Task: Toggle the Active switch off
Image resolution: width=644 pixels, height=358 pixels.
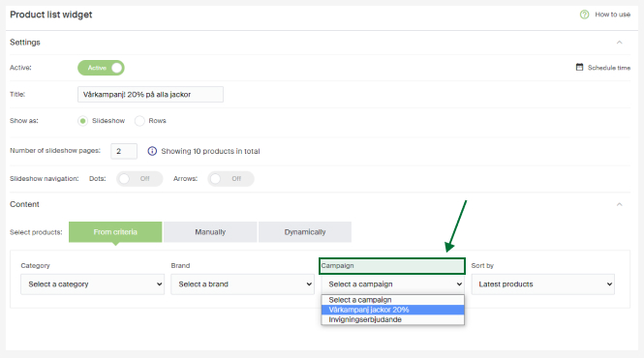Action: [101, 68]
